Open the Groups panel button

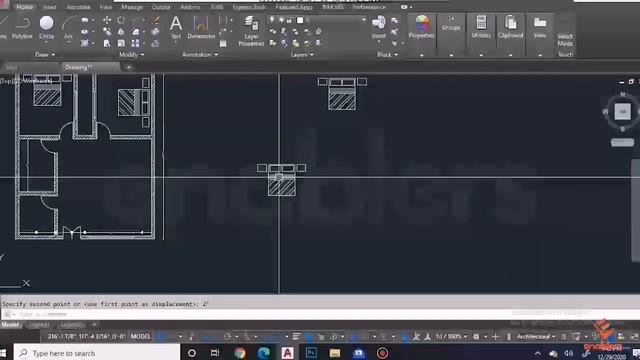point(451,24)
